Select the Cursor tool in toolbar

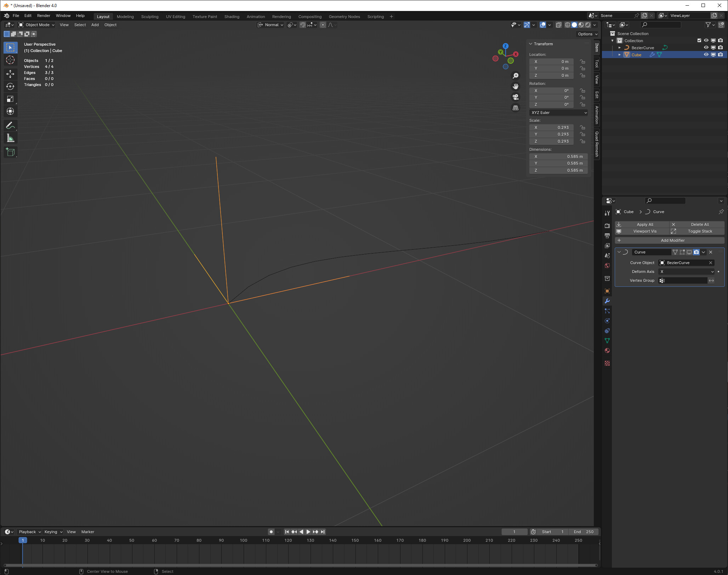[10, 60]
